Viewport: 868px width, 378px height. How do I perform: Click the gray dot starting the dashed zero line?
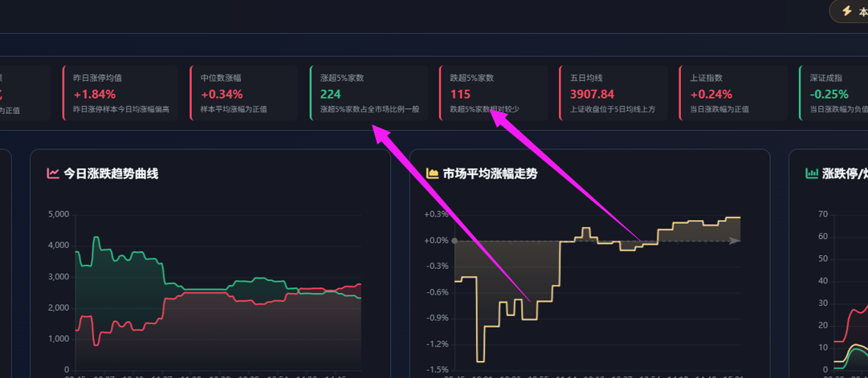[x=454, y=241]
